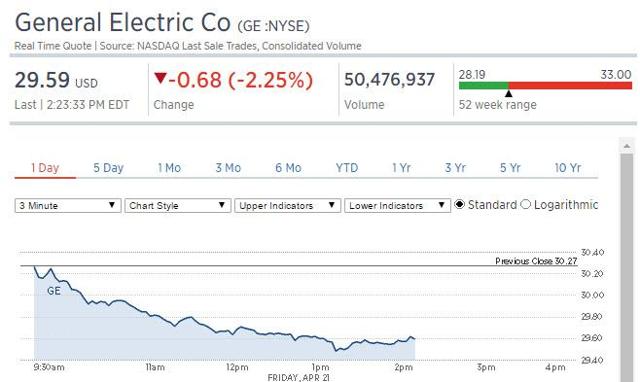View the 10 Yr chart
Image resolution: width=640 pixels, height=382 pixels.
point(567,168)
